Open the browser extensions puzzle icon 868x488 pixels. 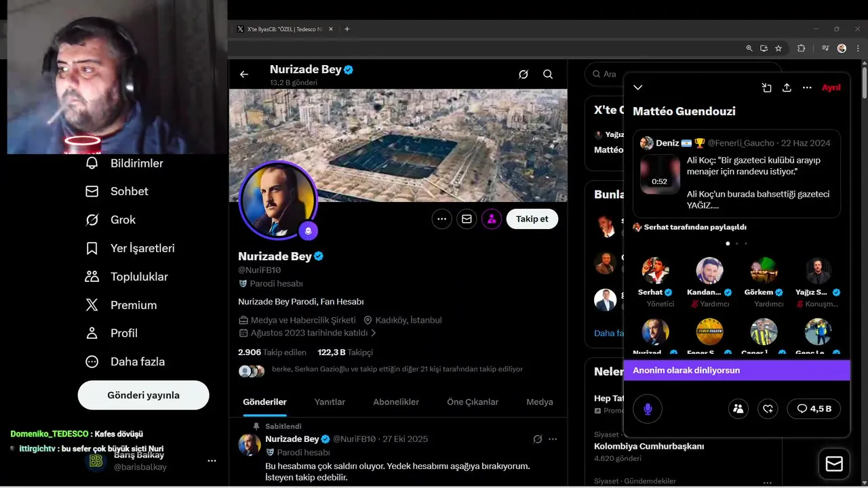point(801,48)
